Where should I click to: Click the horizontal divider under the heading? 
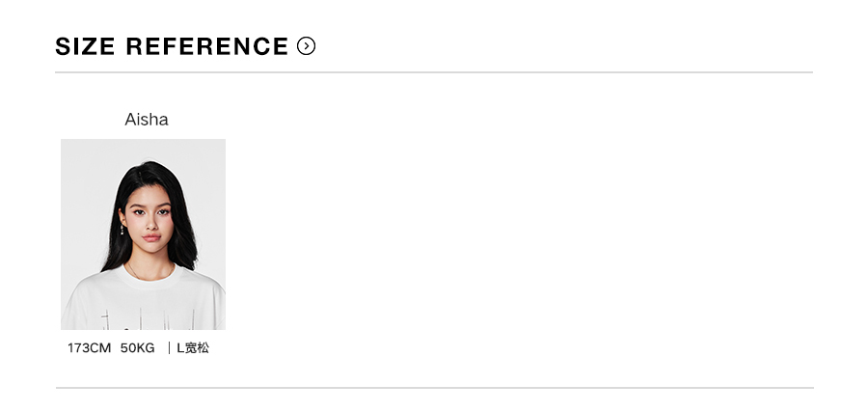click(434, 72)
